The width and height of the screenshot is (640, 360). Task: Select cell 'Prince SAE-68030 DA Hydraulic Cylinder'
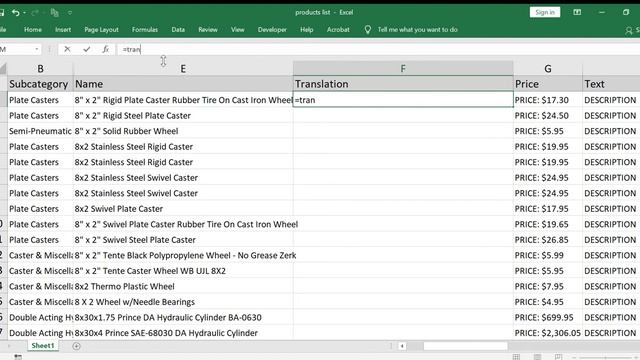coord(183,333)
